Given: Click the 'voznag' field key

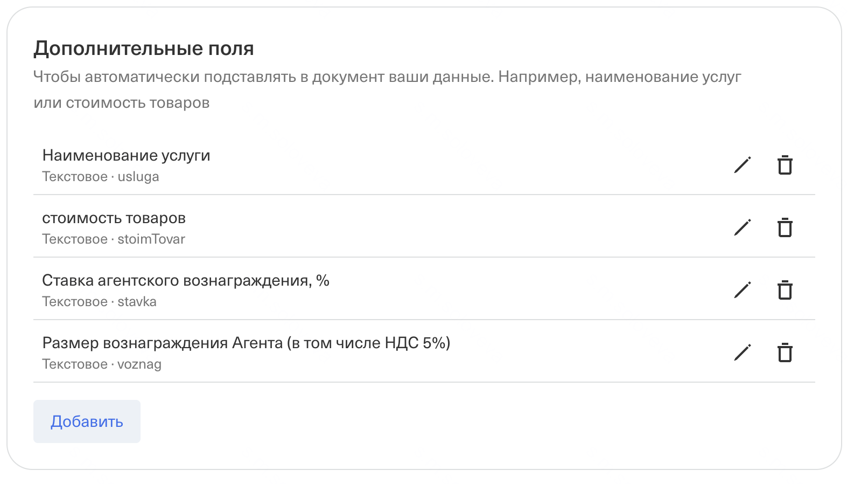Looking at the screenshot, I should tap(139, 364).
